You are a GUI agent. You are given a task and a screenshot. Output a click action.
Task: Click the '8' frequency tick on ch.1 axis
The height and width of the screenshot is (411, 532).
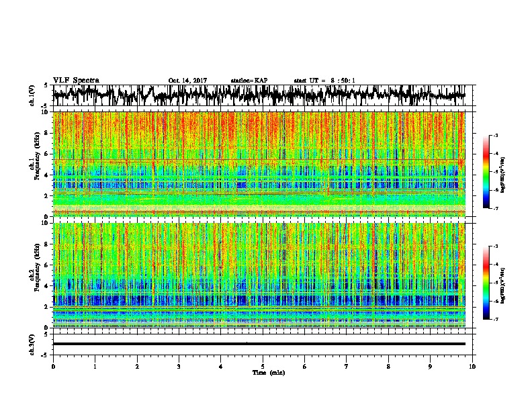[x=47, y=133]
